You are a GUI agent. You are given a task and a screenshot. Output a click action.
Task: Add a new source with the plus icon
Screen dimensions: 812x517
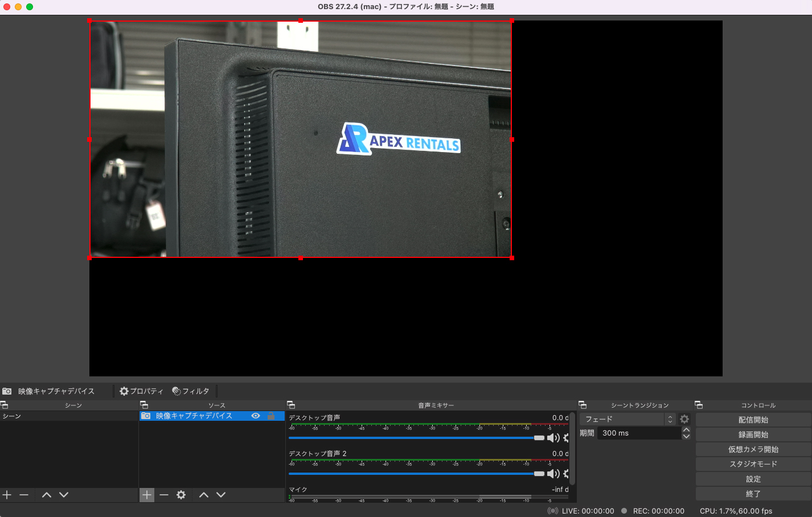tap(147, 495)
